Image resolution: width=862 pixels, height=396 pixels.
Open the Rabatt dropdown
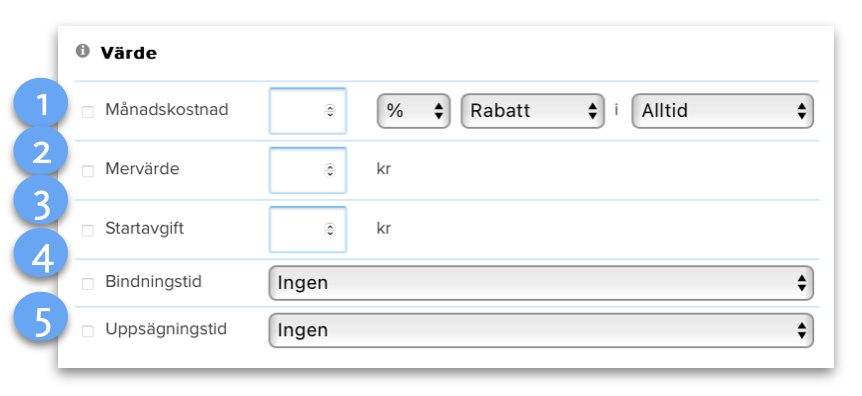pyautogui.click(x=532, y=111)
